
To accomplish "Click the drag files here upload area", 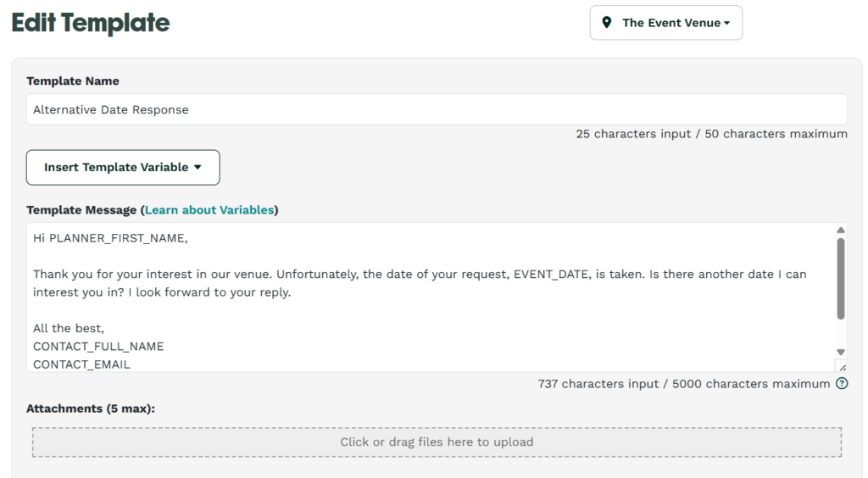I will tap(437, 442).
